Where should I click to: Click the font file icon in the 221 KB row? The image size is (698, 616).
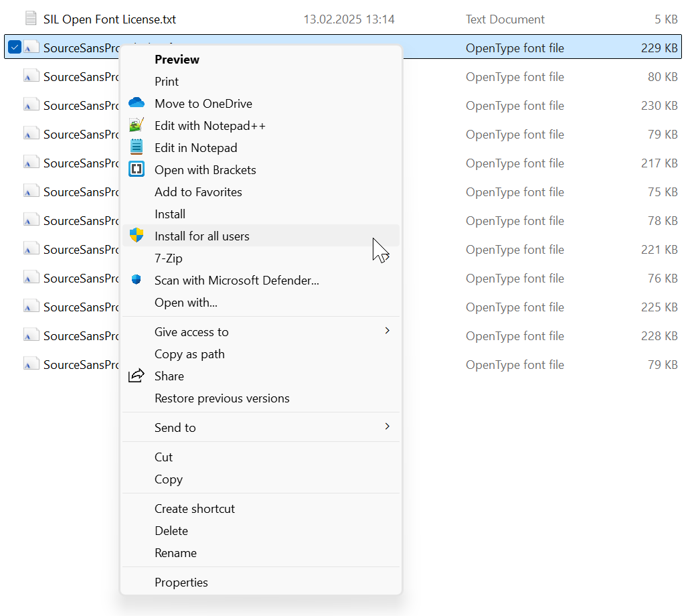[31, 249]
